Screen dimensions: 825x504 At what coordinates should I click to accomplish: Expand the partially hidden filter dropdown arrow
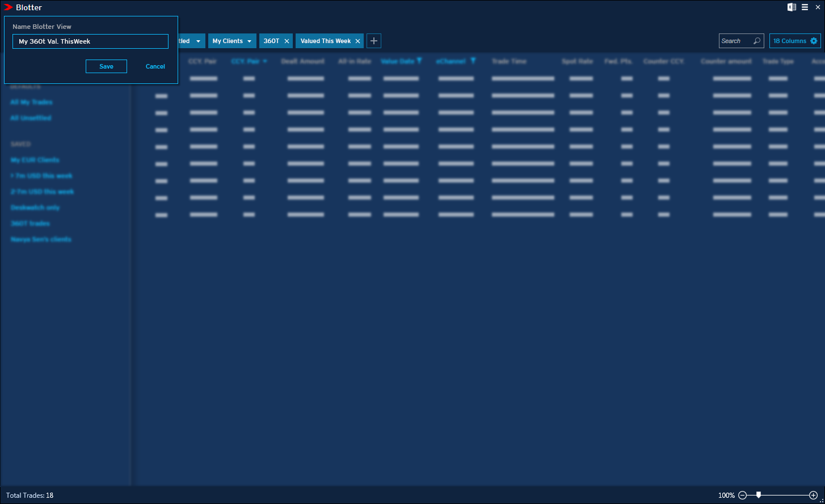(x=198, y=41)
